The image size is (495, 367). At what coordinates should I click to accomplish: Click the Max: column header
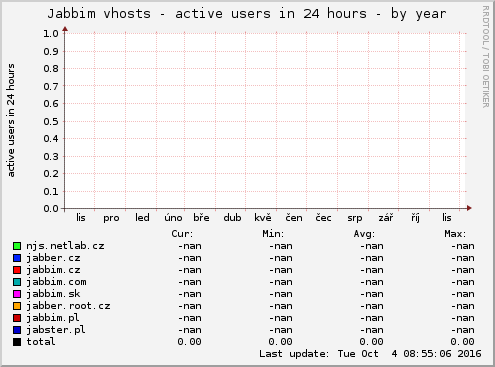455,234
